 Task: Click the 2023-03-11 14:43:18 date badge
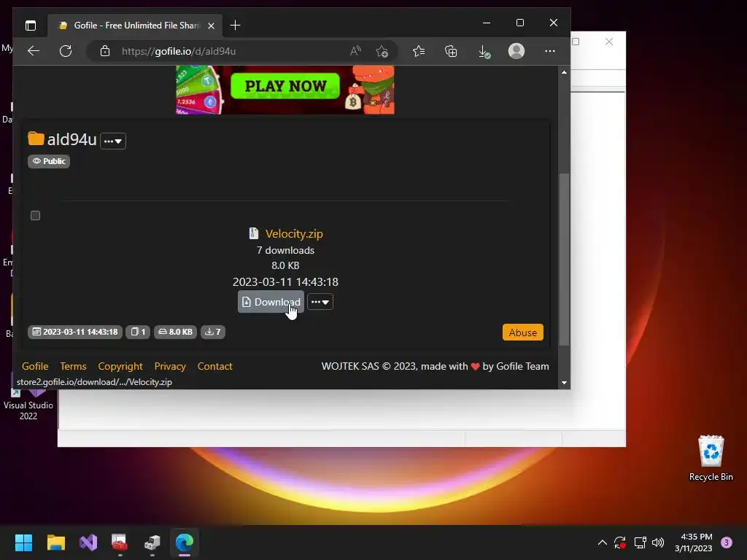pyautogui.click(x=75, y=332)
